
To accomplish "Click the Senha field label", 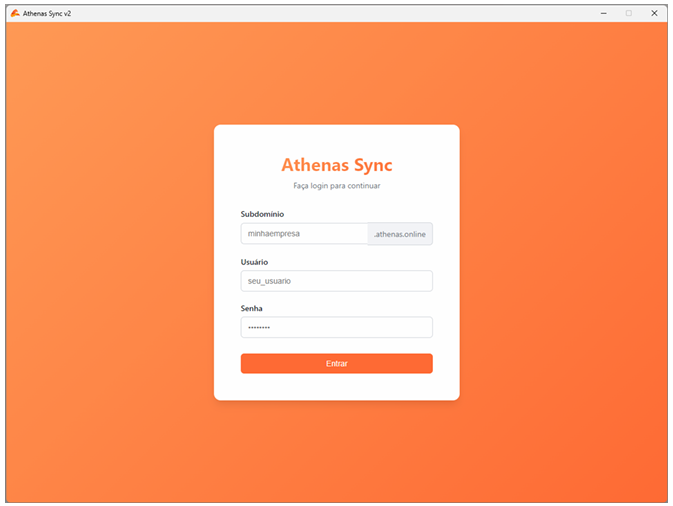I will click(x=251, y=309).
